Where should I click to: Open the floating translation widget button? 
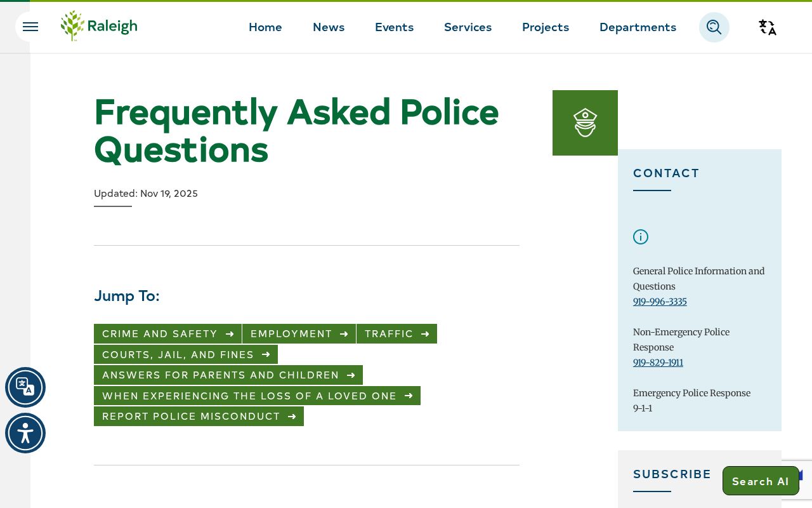pyautogui.click(x=25, y=387)
